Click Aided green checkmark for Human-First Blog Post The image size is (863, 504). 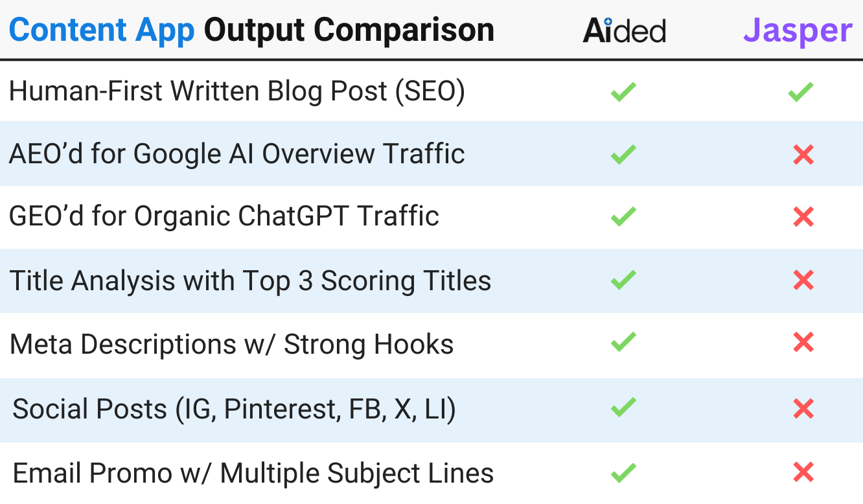623,92
